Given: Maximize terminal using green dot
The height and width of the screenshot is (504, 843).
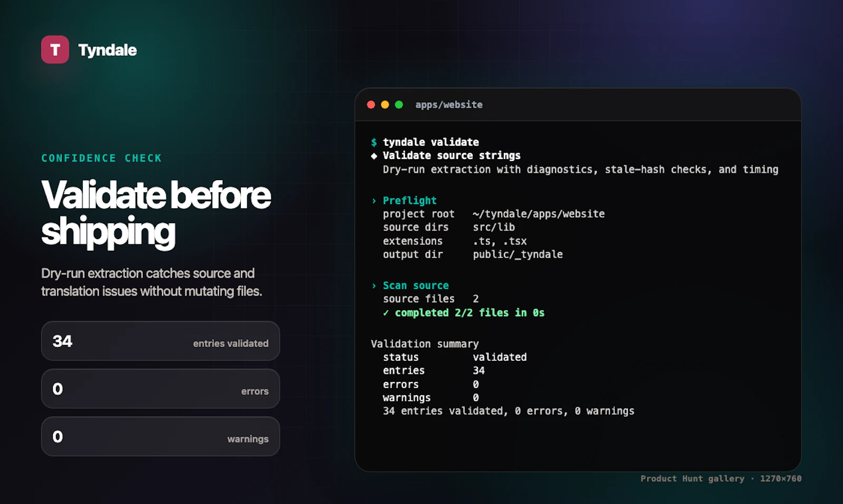Looking at the screenshot, I should 399,105.
